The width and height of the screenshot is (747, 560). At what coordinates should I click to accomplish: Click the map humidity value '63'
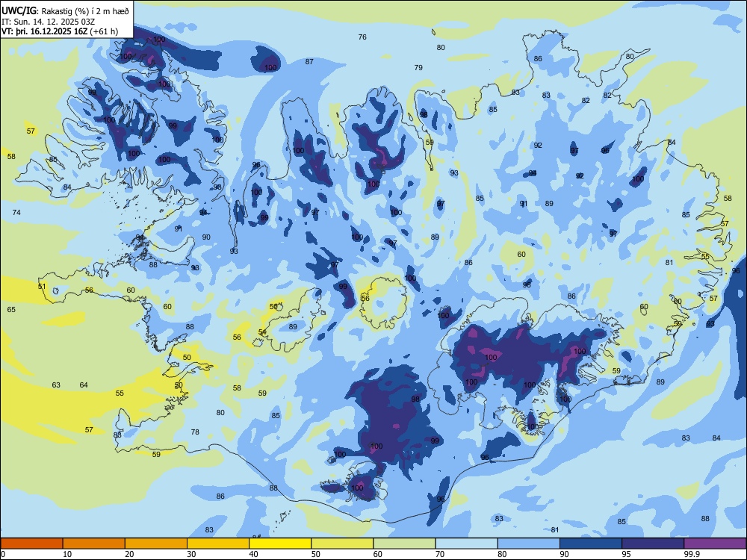56,385
